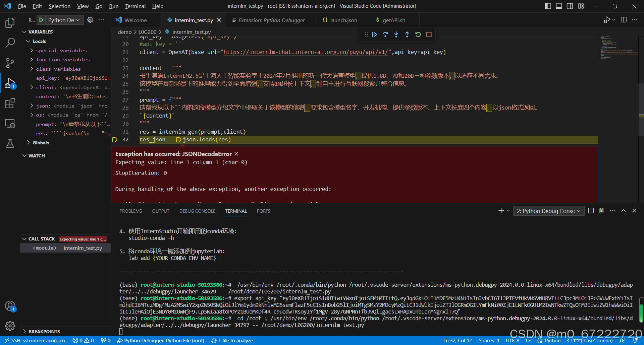
Task: Open the Remote Explorer view
Action: coord(10,124)
